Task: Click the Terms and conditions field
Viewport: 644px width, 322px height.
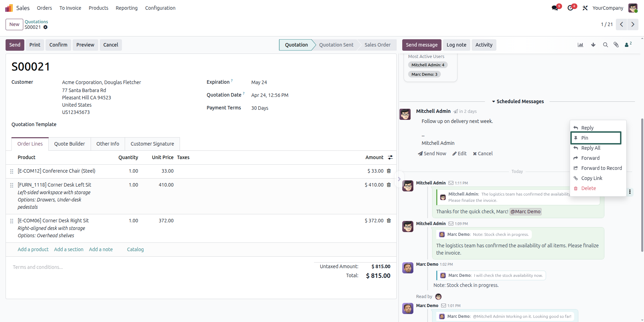Action: (160, 267)
